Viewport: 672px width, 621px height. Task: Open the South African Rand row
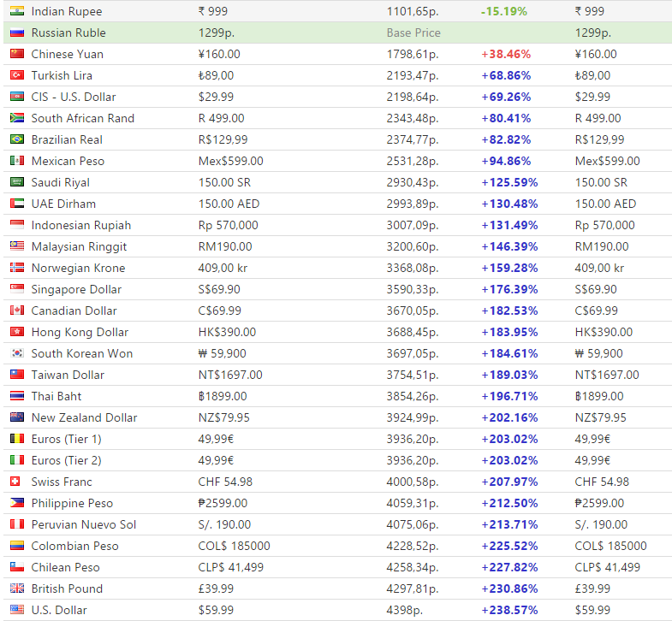click(x=82, y=118)
